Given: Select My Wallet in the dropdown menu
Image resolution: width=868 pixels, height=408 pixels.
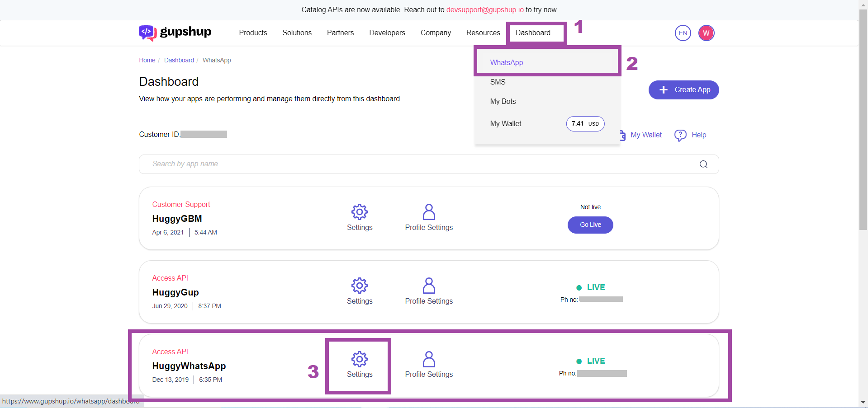Looking at the screenshot, I should coord(506,123).
